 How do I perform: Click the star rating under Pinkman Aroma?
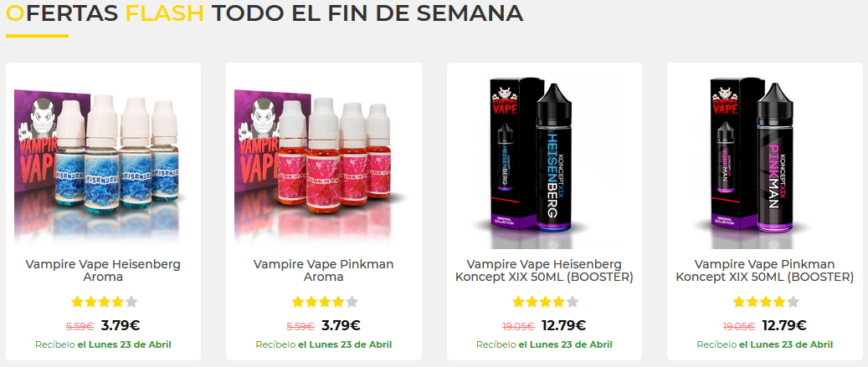[x=325, y=302]
